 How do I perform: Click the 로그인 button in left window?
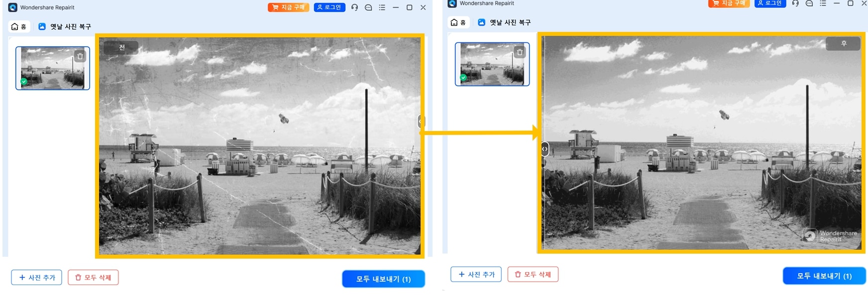[329, 7]
